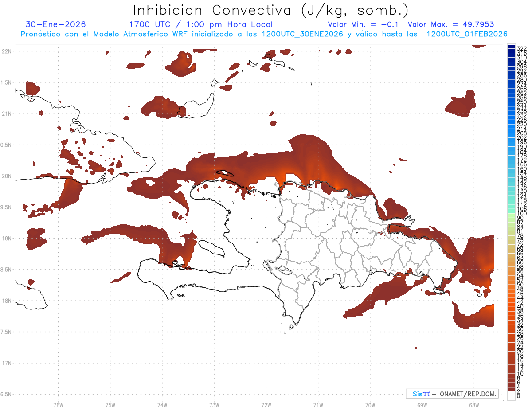Click the '21N' latitude label
The image size is (532, 411).
tap(7, 114)
